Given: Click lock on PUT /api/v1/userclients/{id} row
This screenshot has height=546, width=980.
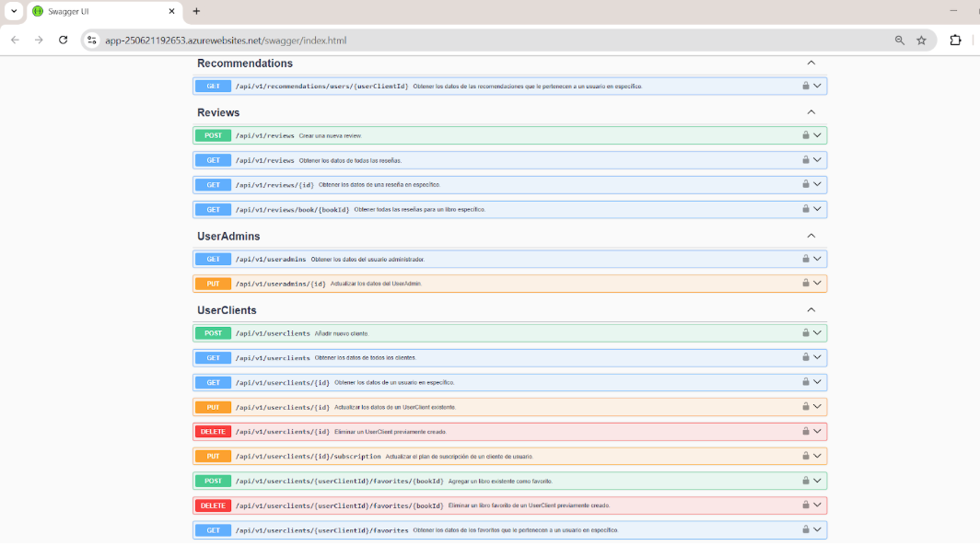Looking at the screenshot, I should (x=806, y=407).
